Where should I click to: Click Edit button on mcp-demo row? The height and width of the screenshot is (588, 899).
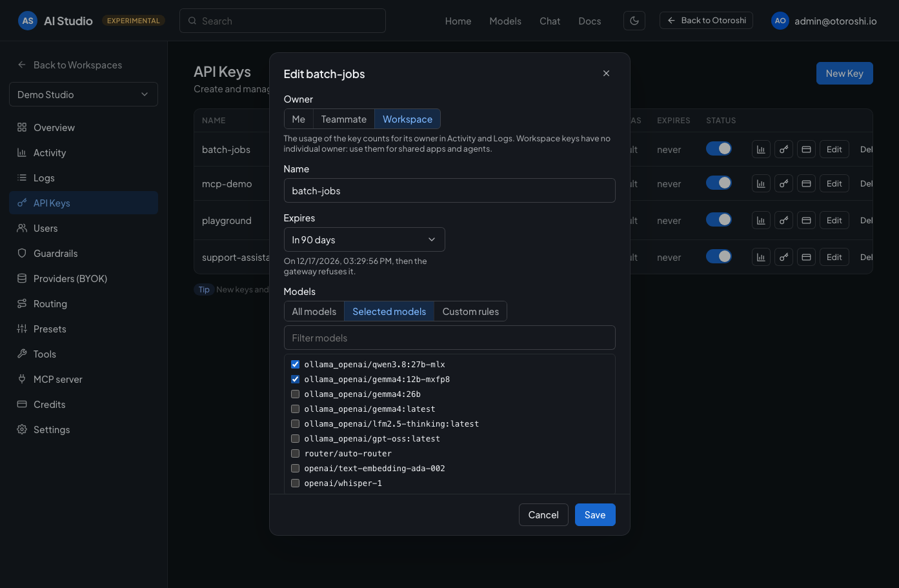pyautogui.click(x=834, y=183)
